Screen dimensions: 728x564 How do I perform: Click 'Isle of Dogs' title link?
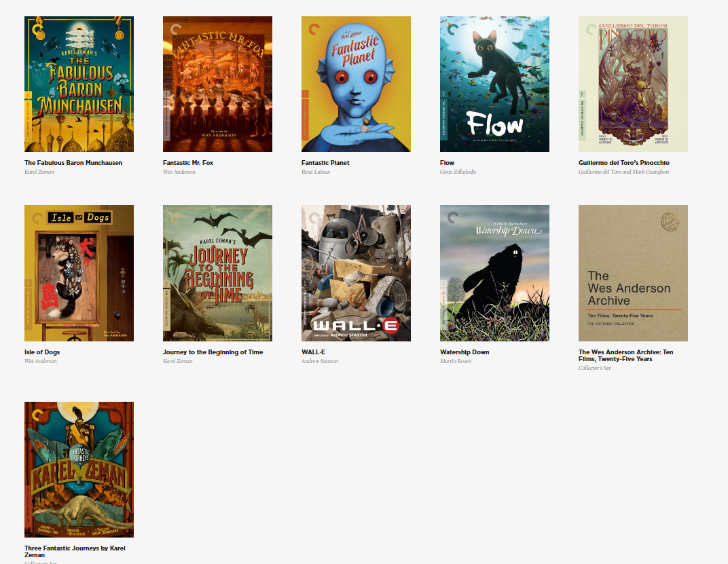tap(42, 352)
